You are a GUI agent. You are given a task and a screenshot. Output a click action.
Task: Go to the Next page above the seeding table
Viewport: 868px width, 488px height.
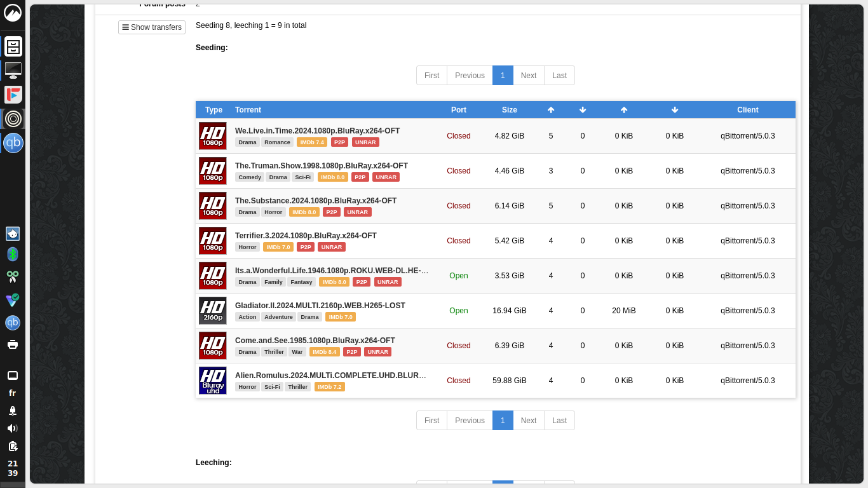click(x=529, y=76)
